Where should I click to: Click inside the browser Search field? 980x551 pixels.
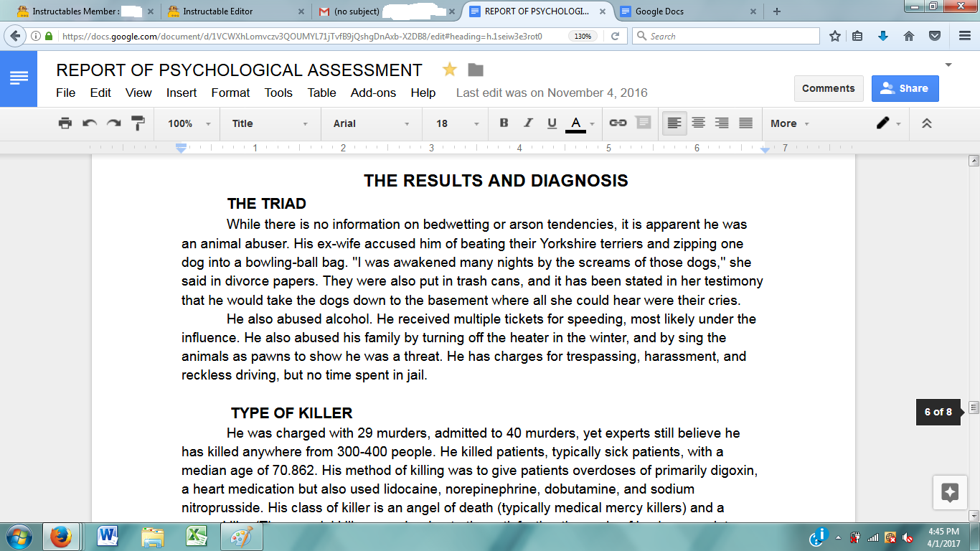point(725,35)
